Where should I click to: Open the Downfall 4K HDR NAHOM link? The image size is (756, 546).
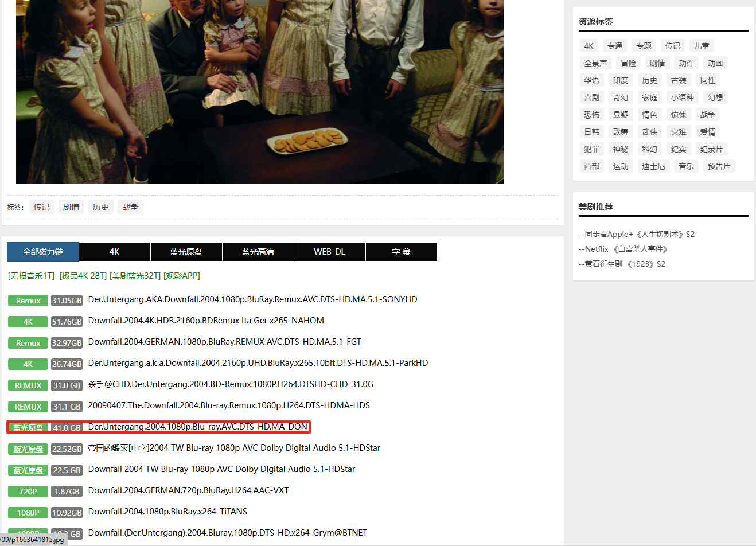click(206, 321)
